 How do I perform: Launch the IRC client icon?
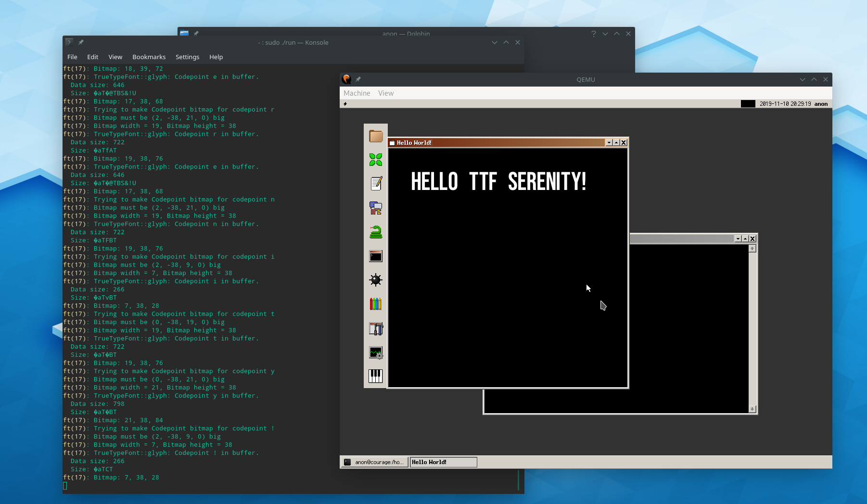point(376,208)
